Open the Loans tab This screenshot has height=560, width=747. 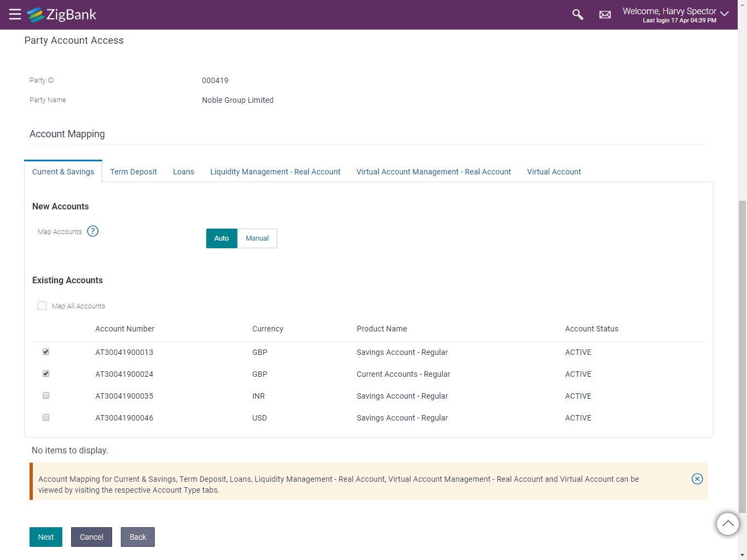pyautogui.click(x=184, y=172)
